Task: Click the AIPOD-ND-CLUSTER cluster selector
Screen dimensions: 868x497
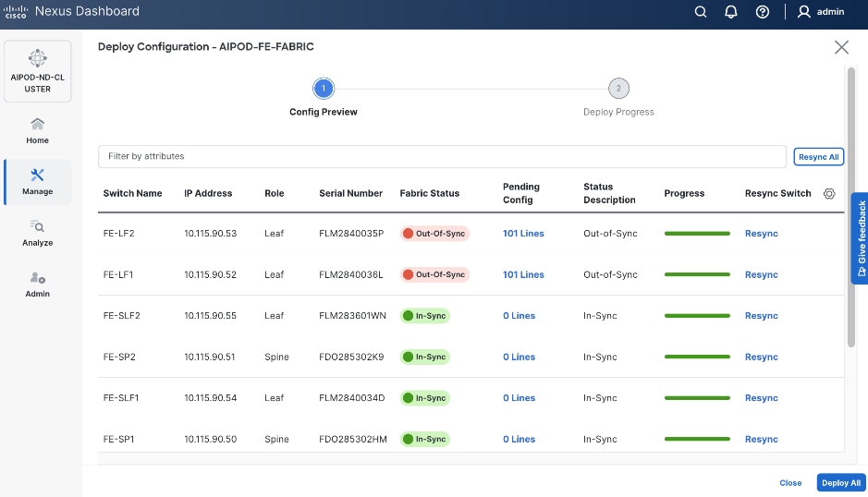Action: (x=38, y=71)
